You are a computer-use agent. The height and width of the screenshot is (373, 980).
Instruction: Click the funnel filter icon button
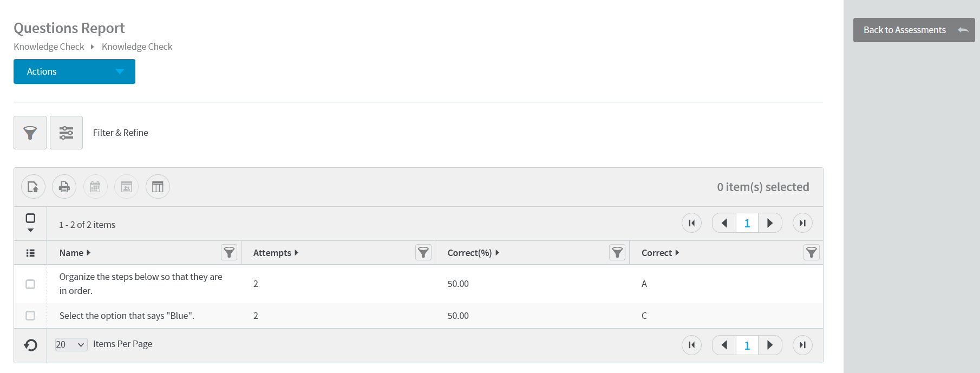(30, 133)
